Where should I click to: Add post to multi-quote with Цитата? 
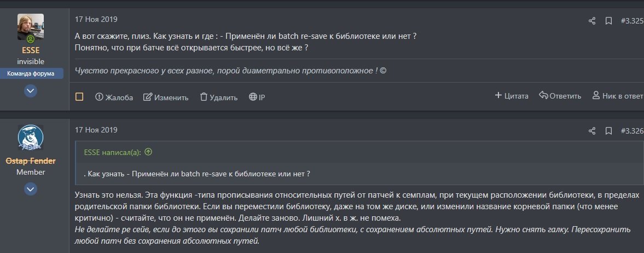(512, 96)
